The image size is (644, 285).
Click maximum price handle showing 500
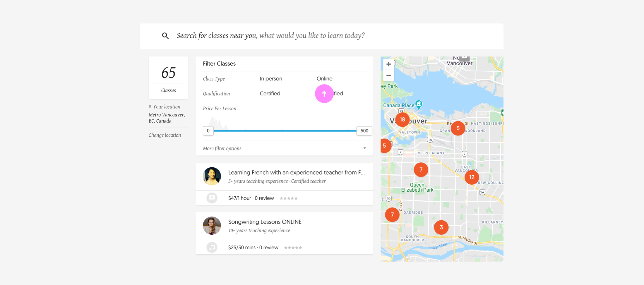click(x=364, y=131)
